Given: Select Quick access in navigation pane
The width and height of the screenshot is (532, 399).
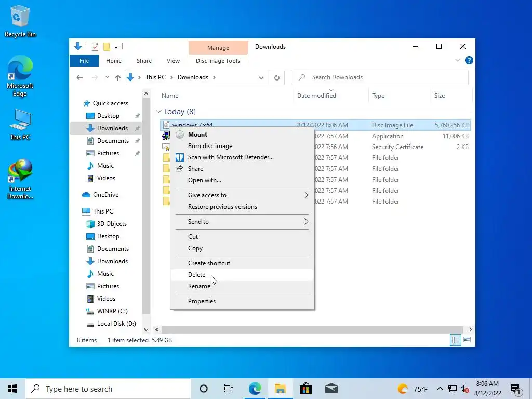Looking at the screenshot, I should pos(106,103).
